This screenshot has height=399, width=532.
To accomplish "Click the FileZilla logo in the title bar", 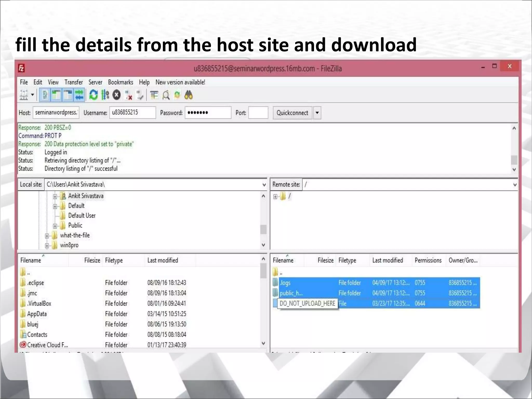I will coord(22,68).
